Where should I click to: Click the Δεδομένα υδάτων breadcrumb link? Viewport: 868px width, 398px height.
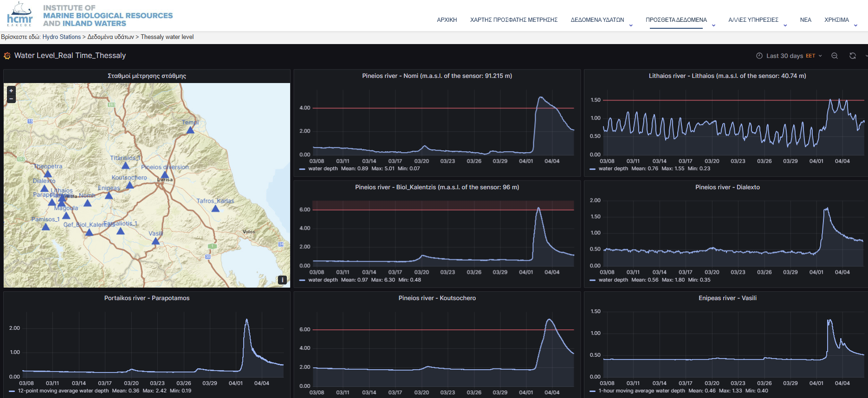point(110,37)
